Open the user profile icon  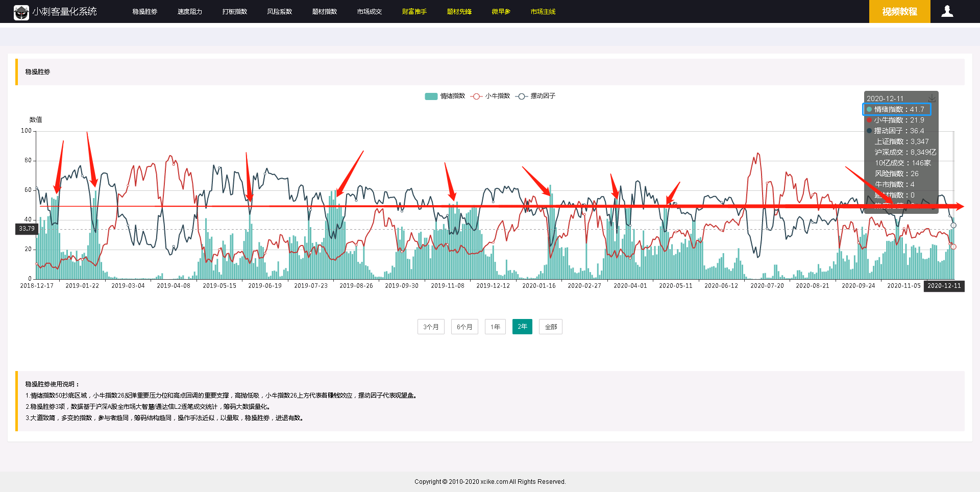[x=947, y=11]
